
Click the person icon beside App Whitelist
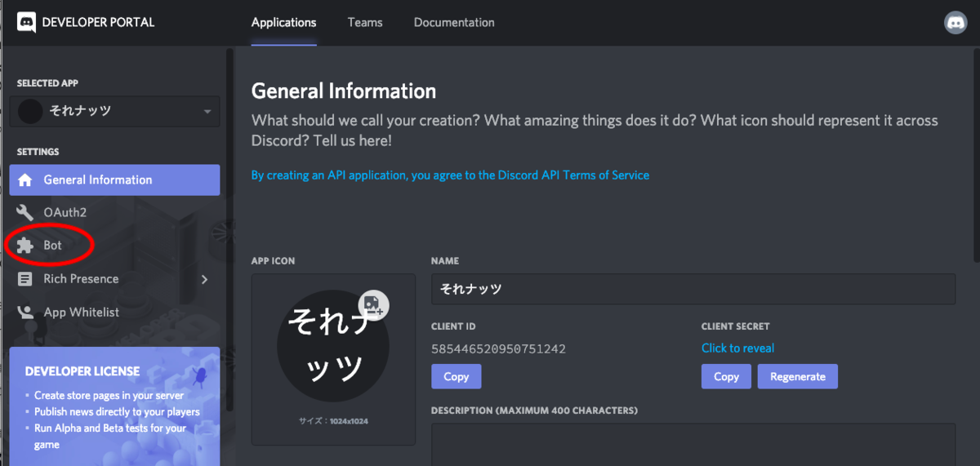tap(25, 312)
